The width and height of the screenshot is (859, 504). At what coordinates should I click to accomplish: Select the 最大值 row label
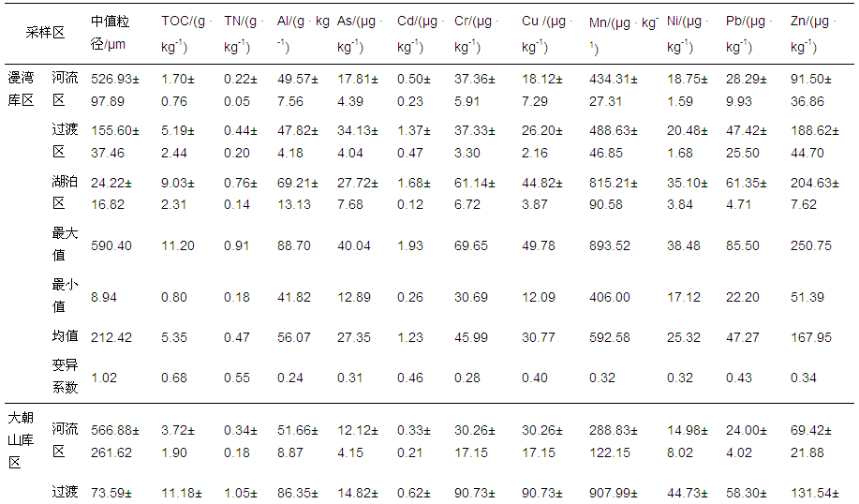pyautogui.click(x=66, y=245)
